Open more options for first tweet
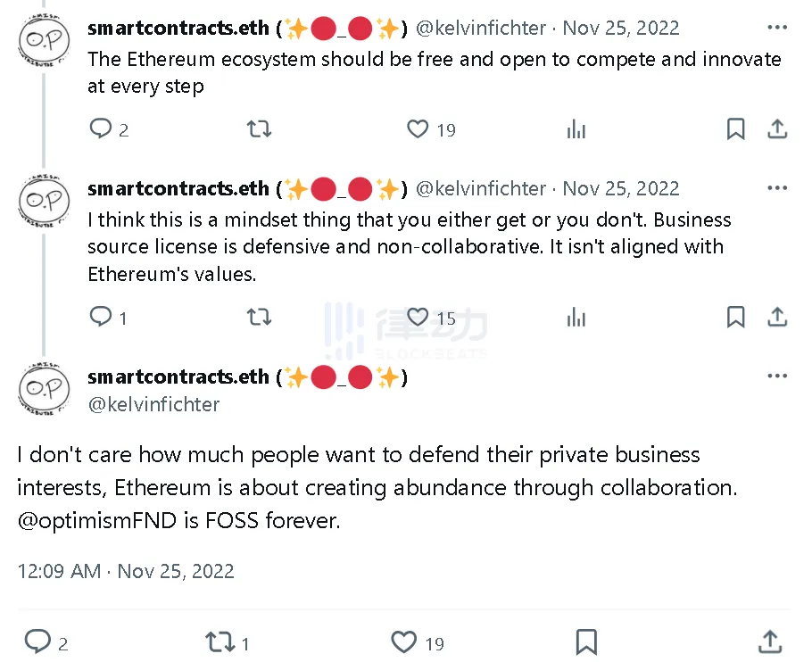This screenshot has width=812, height=662. click(x=777, y=28)
